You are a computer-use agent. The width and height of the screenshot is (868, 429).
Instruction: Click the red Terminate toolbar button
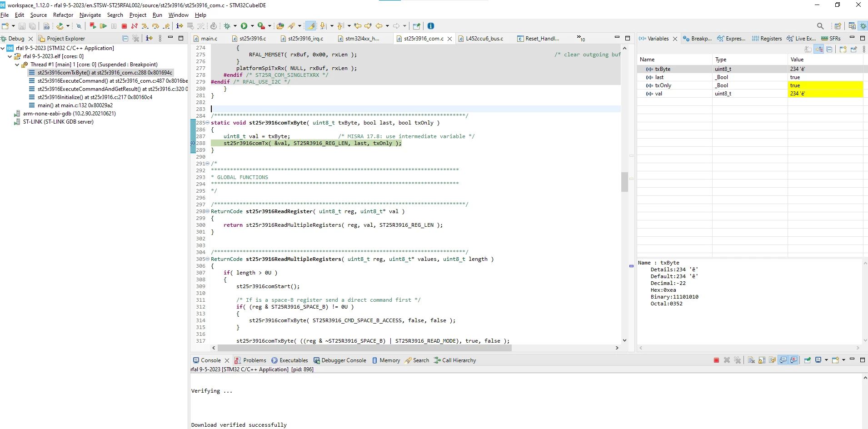pos(124,26)
